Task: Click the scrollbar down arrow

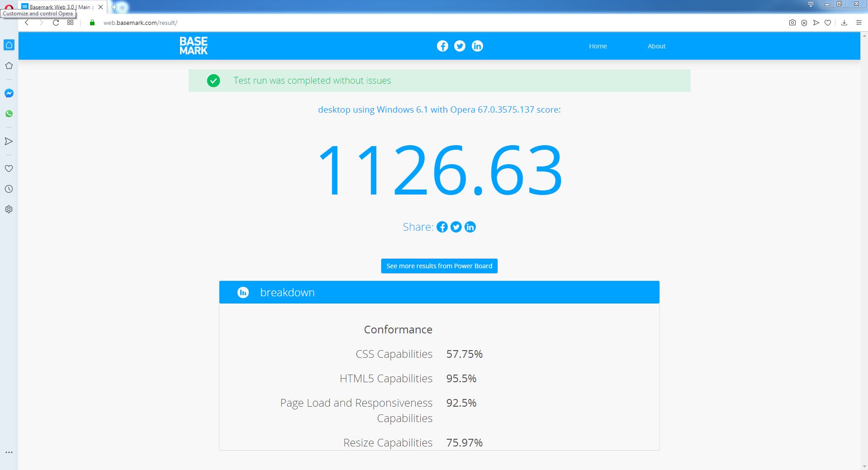Action: [864, 466]
